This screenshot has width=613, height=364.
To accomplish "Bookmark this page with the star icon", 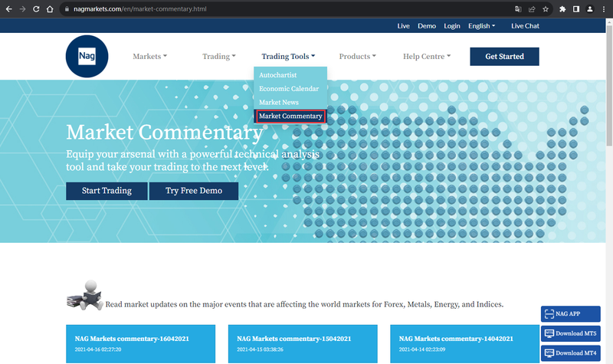I will click(546, 9).
